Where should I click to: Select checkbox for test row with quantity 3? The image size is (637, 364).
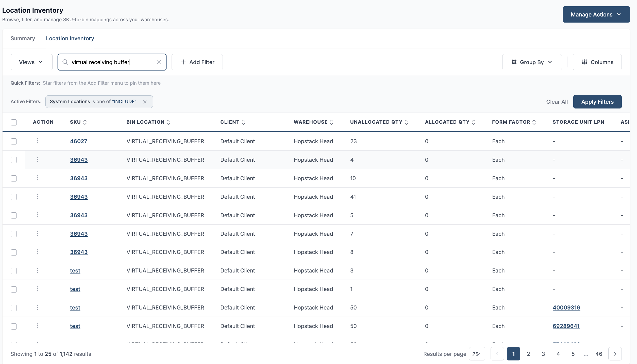click(x=14, y=271)
